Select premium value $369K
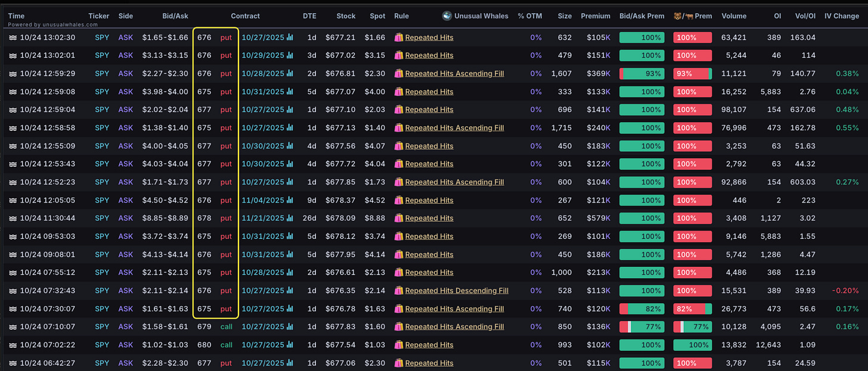 (599, 74)
